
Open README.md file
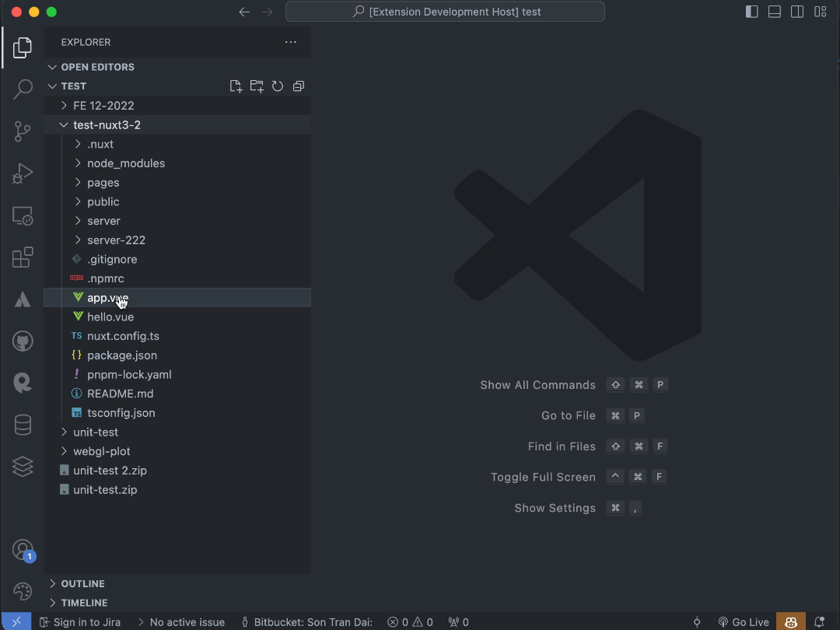(177, 394)
